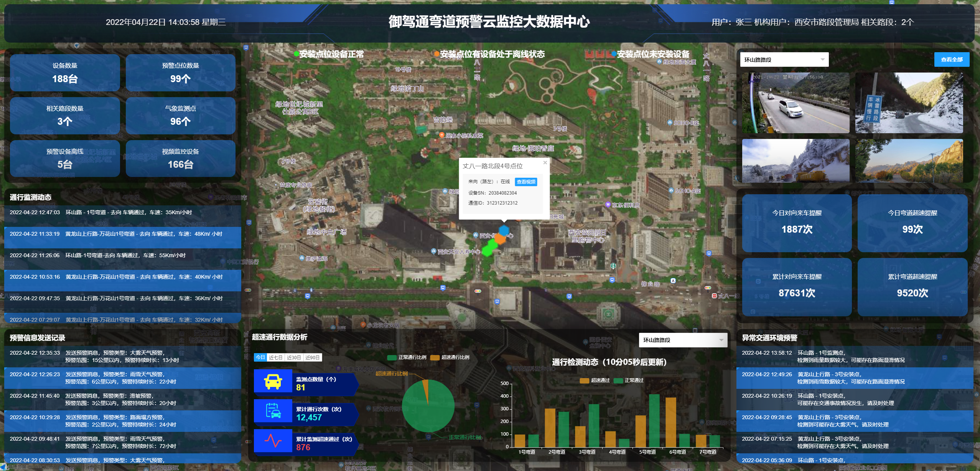The image size is (980, 471).
Task: Select the 近30日 tab
Action: pyautogui.click(x=294, y=357)
